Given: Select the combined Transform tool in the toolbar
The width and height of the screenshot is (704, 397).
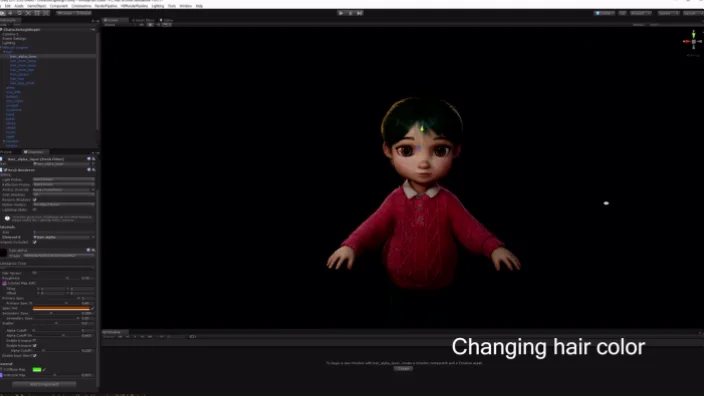Looking at the screenshot, I should click(46, 13).
